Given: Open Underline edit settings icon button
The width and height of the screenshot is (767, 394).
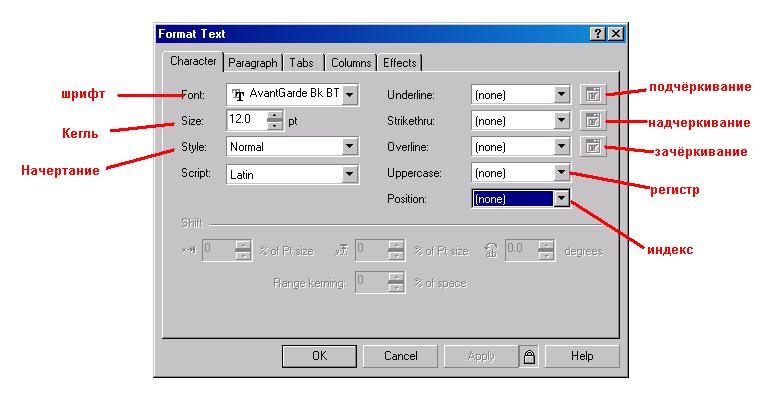Looking at the screenshot, I should click(x=593, y=94).
